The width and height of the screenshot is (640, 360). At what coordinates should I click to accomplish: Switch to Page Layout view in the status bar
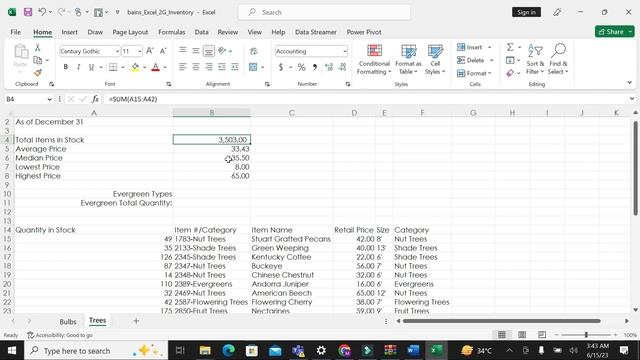tap(522, 335)
